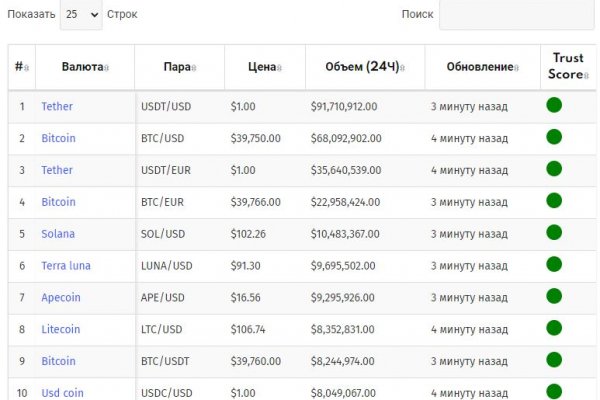
Task: Click the green Trust Score dot for Litecoin
Action: (554, 328)
